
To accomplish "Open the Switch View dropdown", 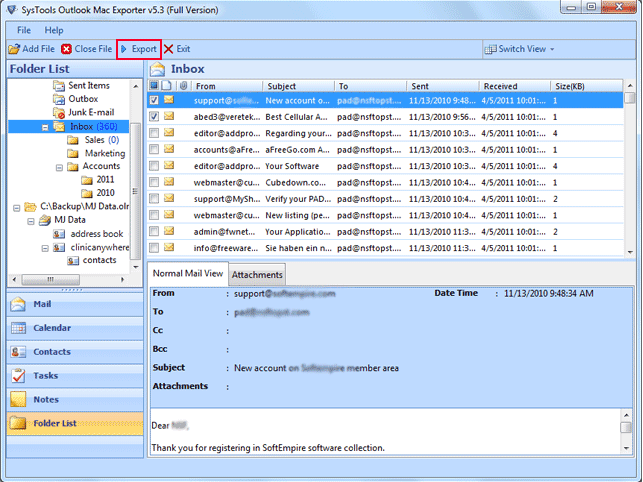I will point(520,49).
